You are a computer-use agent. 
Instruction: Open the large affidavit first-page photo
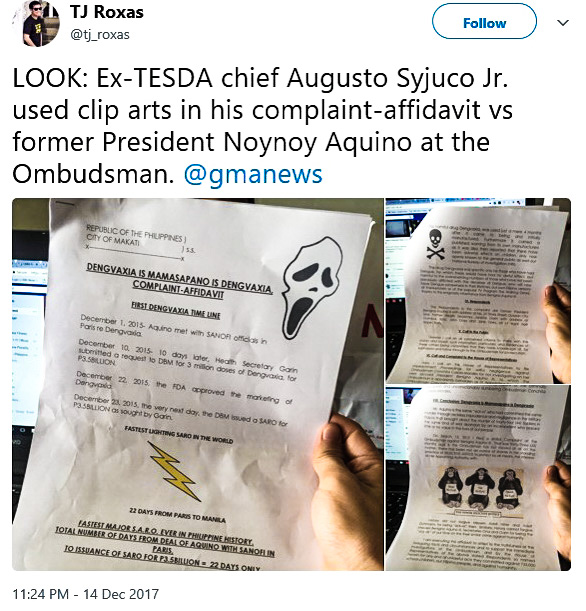point(198,384)
